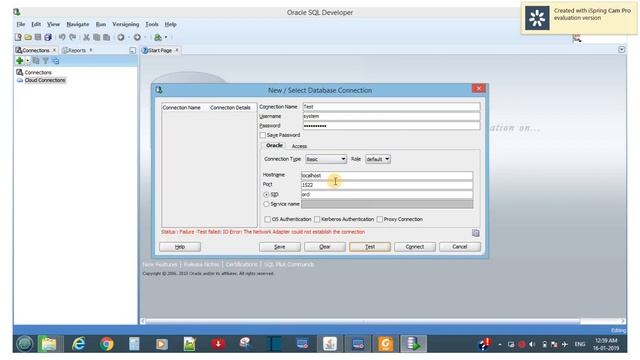Click the volume speaker tray icon
The image size is (640, 360).
[x=532, y=344]
